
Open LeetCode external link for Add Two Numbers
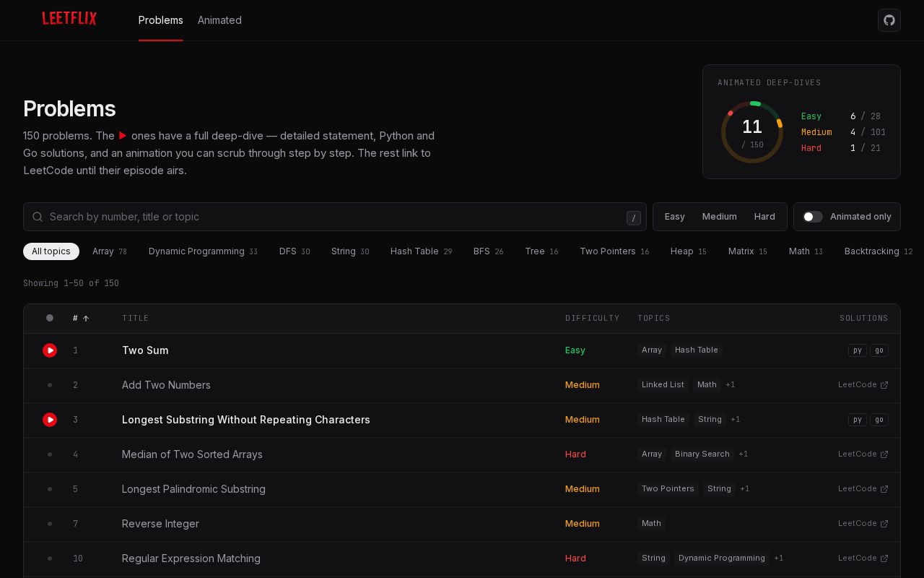[x=863, y=385]
